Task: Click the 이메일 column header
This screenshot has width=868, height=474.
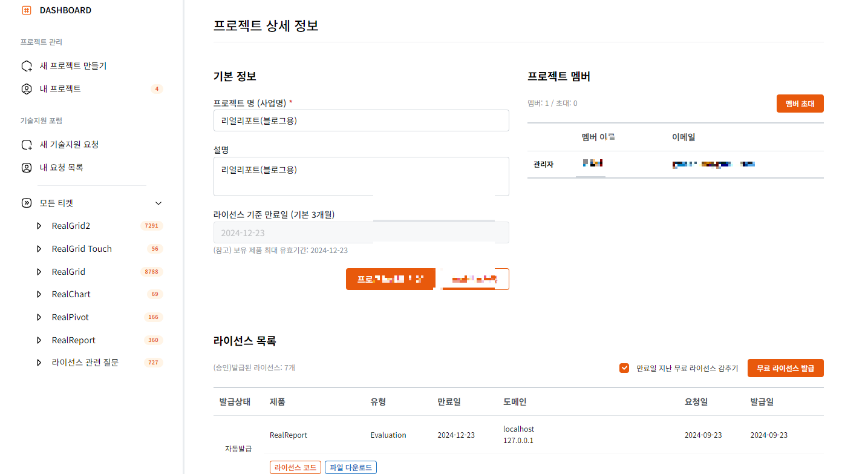Action: click(684, 137)
